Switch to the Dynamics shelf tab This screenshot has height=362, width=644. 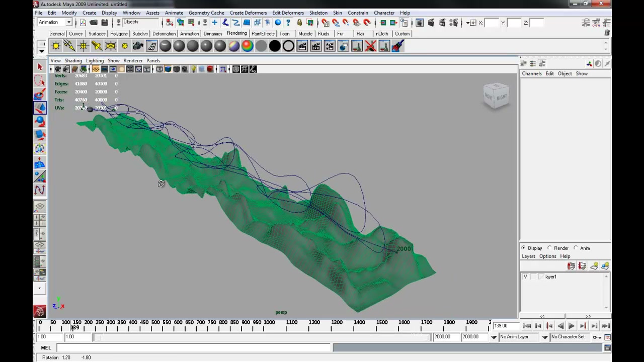pos(213,34)
